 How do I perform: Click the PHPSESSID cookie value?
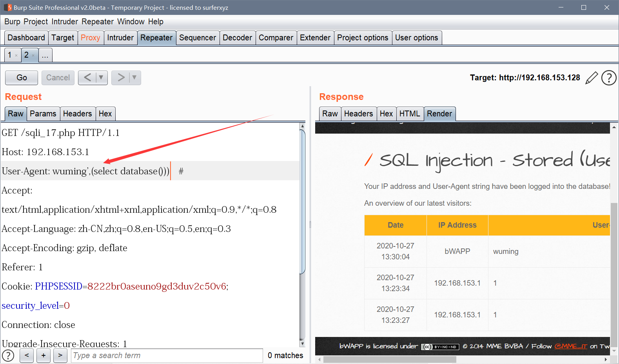click(x=157, y=286)
